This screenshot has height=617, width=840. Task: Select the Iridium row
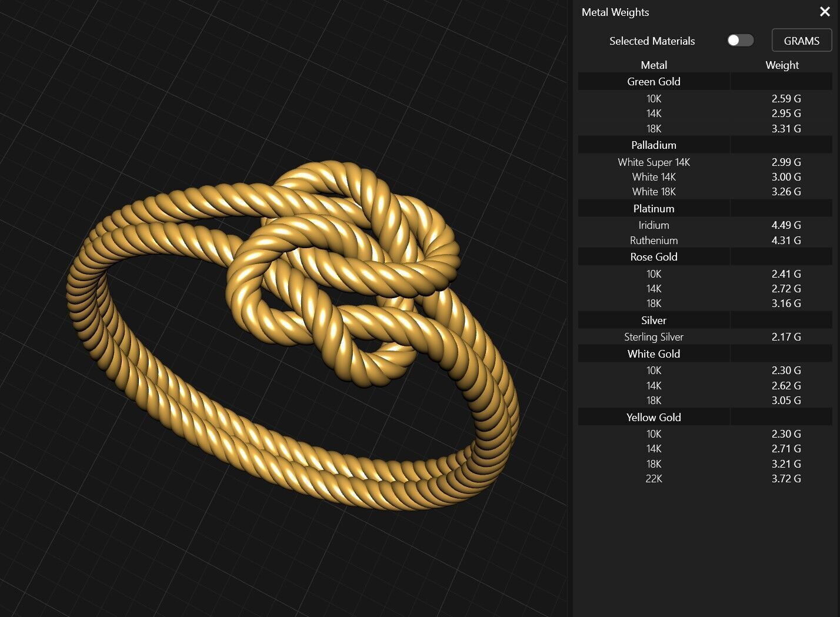coord(705,225)
